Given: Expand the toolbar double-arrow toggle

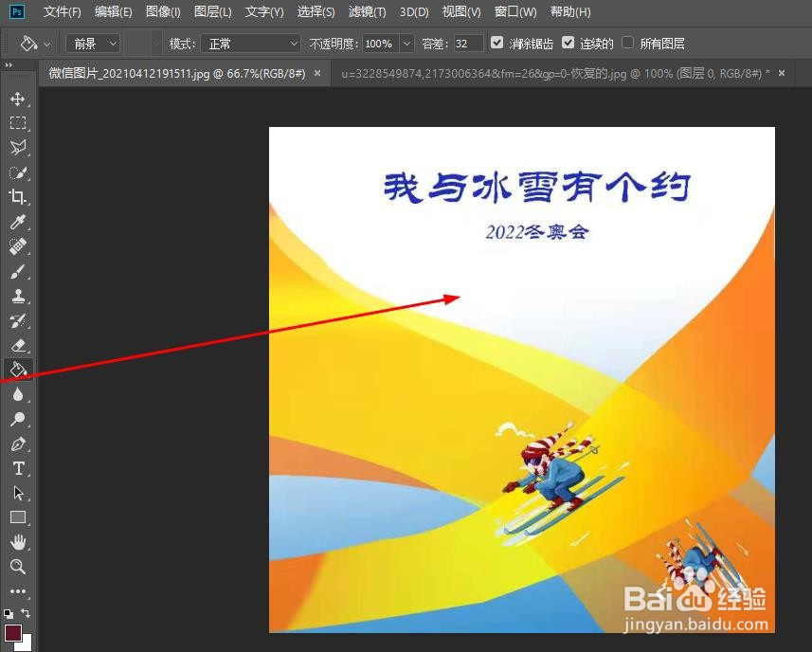Looking at the screenshot, I should (8, 65).
